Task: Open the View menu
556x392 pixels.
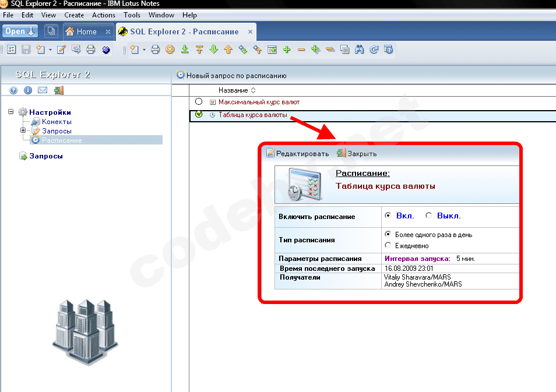Action: [x=48, y=15]
